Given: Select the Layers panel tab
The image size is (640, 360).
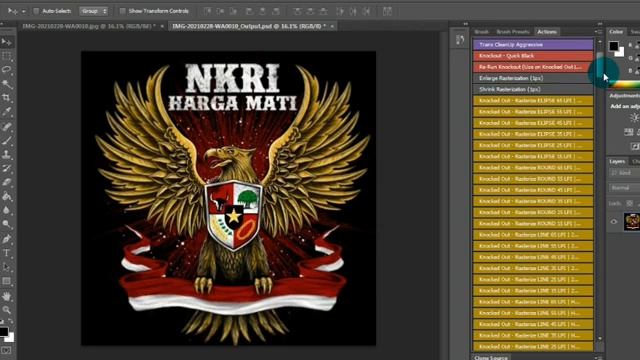Looking at the screenshot, I should [x=617, y=162].
